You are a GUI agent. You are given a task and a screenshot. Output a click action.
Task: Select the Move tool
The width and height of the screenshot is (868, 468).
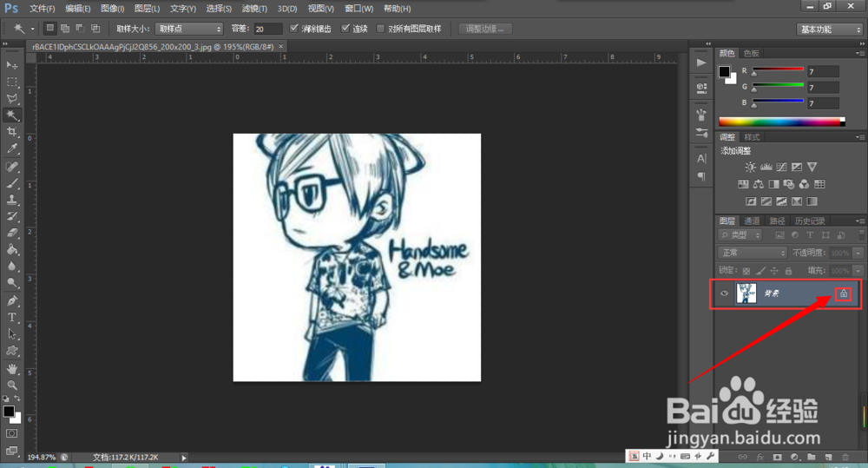click(x=11, y=65)
